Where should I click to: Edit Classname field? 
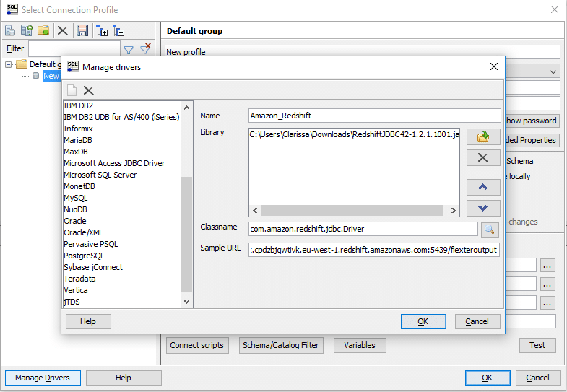(363, 229)
